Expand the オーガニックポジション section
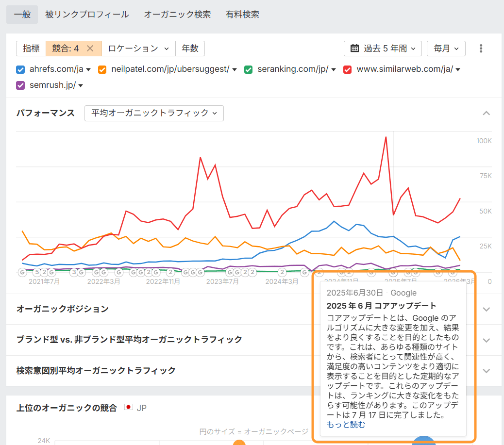This screenshot has height=445, width=504. point(487,309)
